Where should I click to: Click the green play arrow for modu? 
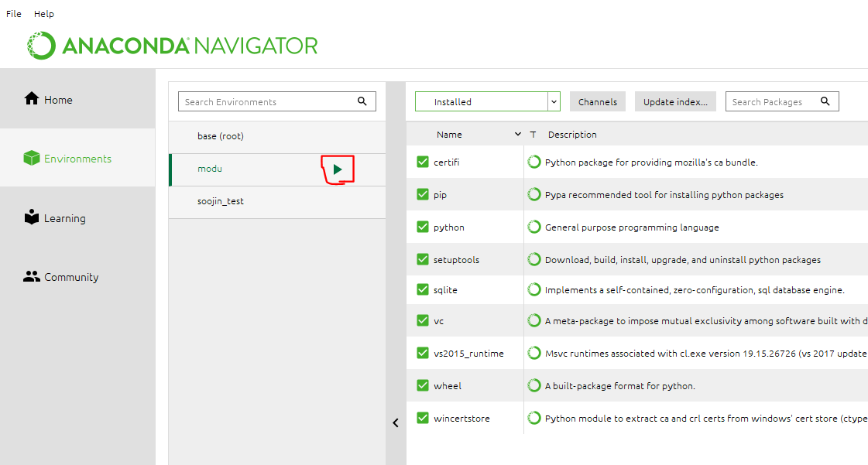338,169
